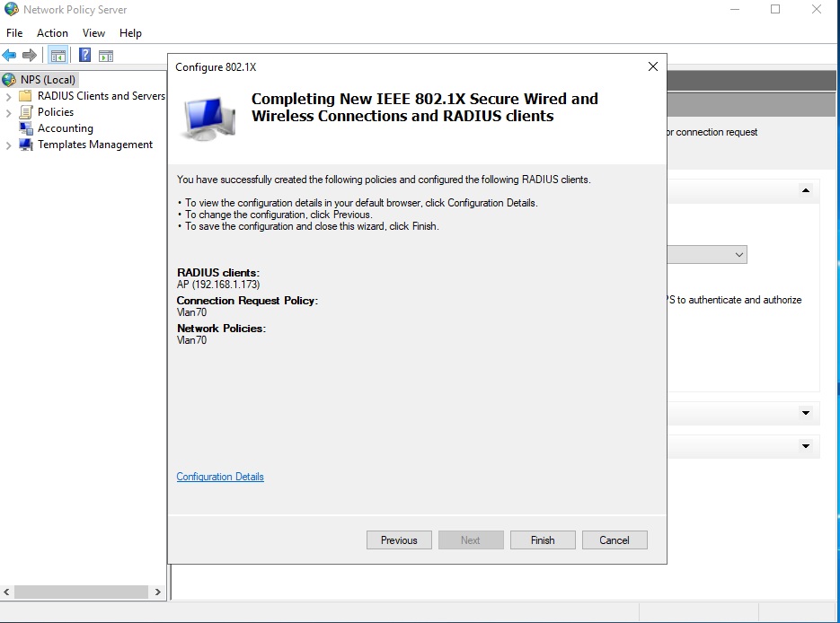The width and height of the screenshot is (840, 623).
Task: Open the Action menu
Action: (x=52, y=33)
